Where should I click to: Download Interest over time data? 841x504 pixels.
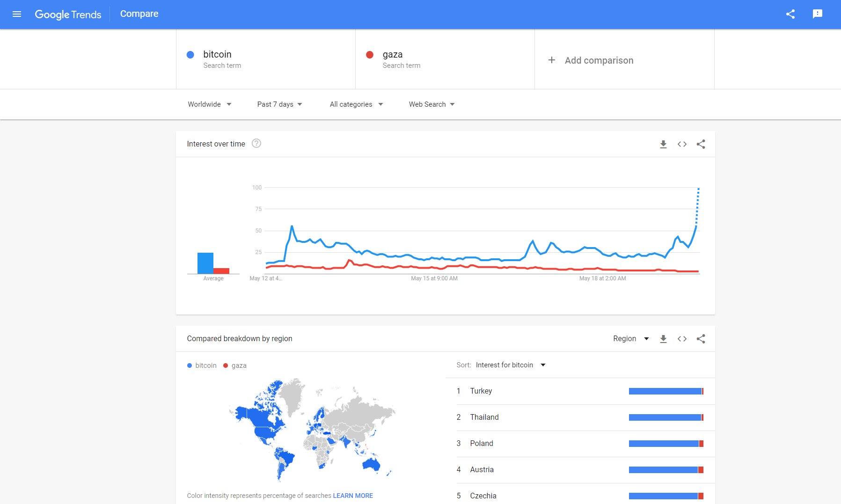tap(663, 144)
